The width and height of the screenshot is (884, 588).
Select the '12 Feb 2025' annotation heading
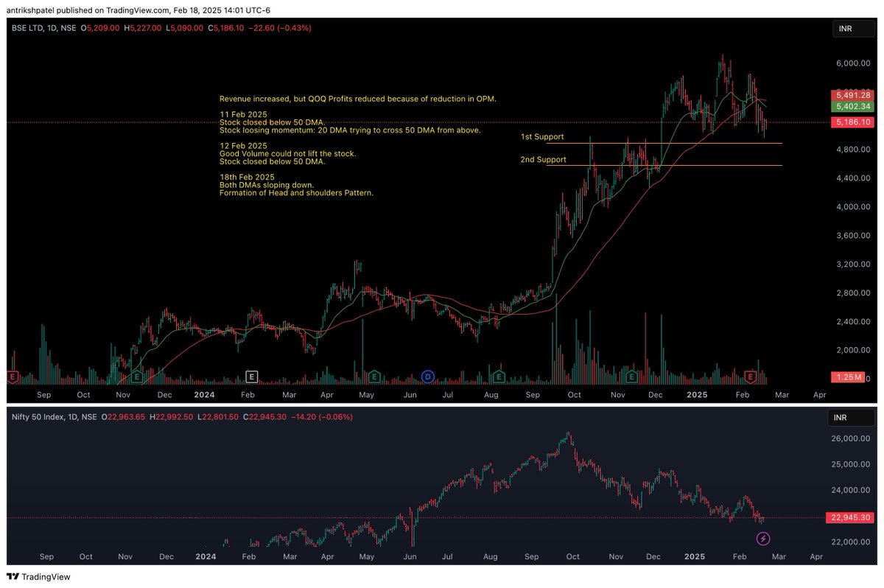pos(243,146)
